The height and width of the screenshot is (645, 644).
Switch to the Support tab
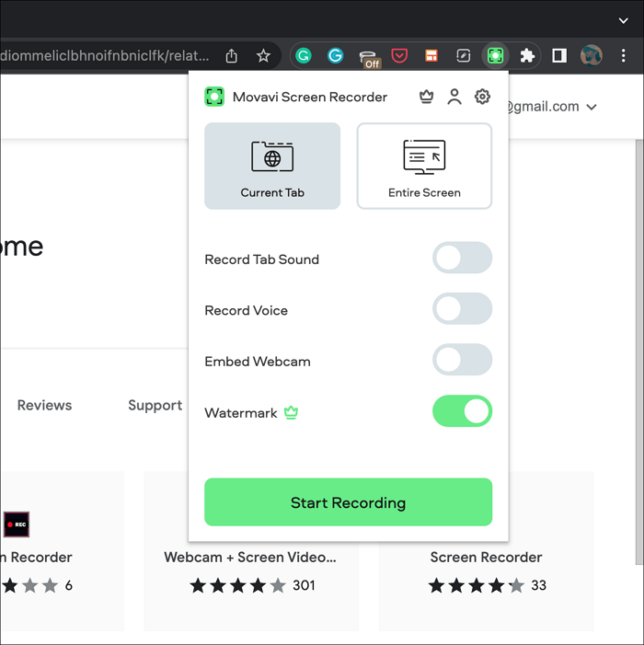click(x=155, y=406)
